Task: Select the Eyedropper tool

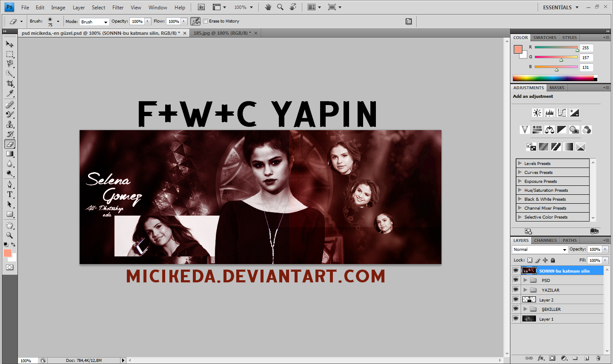Action: (10, 93)
